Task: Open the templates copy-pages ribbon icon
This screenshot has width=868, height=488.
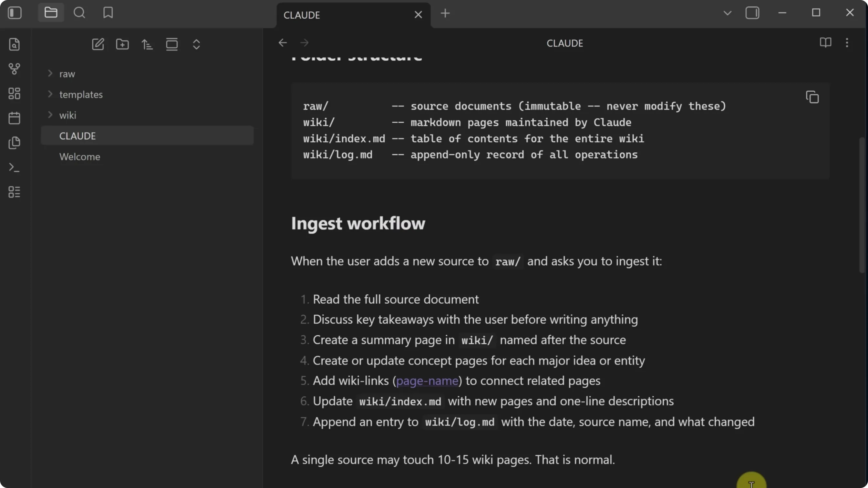Action: (14, 142)
